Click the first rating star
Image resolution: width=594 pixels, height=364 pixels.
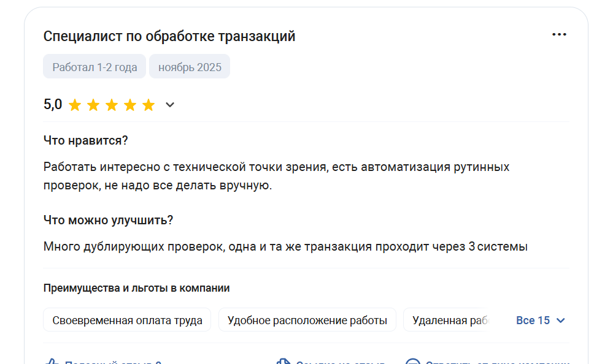click(x=75, y=105)
